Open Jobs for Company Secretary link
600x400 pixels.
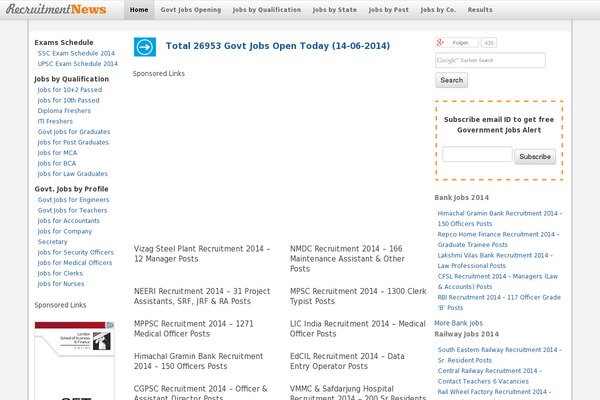pyautogui.click(x=65, y=237)
